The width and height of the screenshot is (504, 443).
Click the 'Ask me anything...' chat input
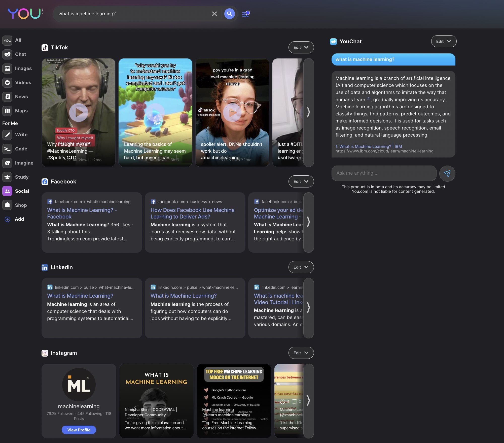point(384,173)
